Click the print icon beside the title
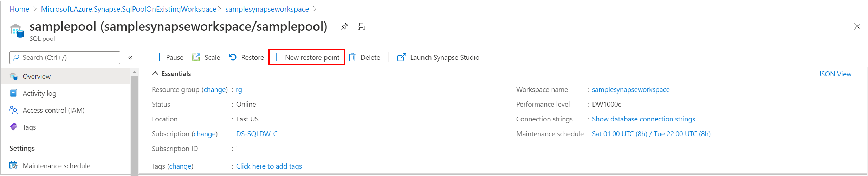Image resolution: width=868 pixels, height=176 pixels. pos(361,27)
